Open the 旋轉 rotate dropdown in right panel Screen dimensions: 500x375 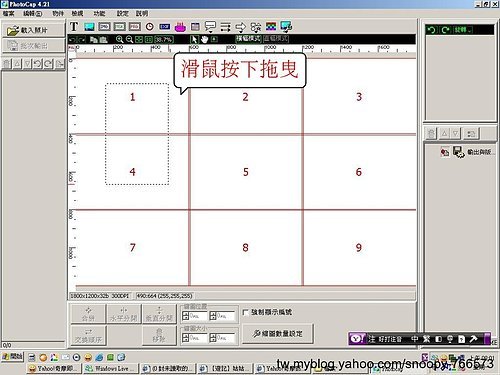(463, 30)
